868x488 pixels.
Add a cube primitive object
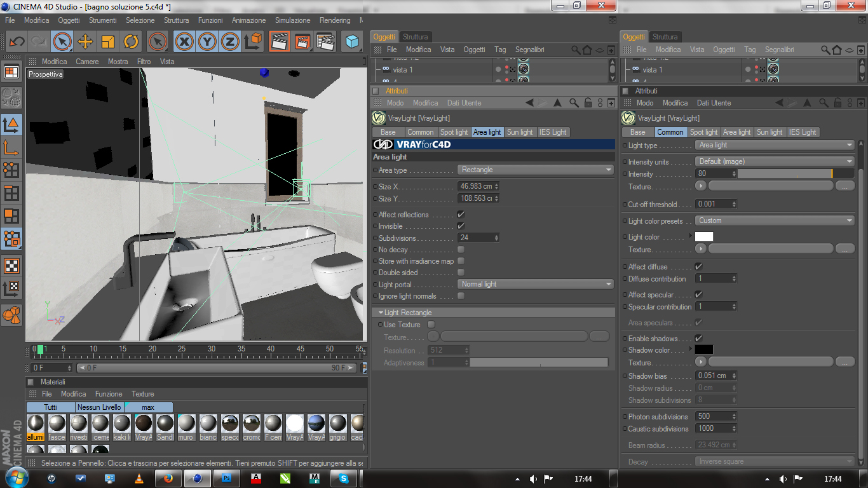(x=351, y=42)
